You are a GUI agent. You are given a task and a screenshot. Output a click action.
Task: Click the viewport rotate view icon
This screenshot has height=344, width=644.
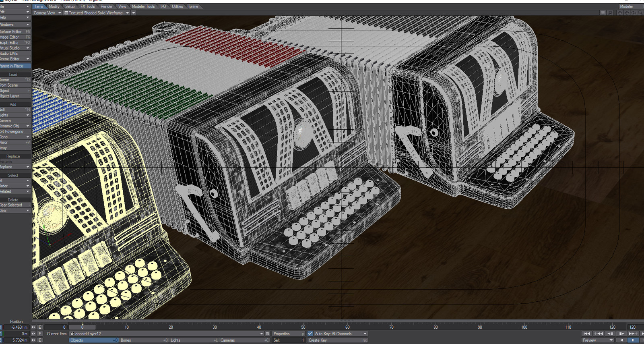634,13
